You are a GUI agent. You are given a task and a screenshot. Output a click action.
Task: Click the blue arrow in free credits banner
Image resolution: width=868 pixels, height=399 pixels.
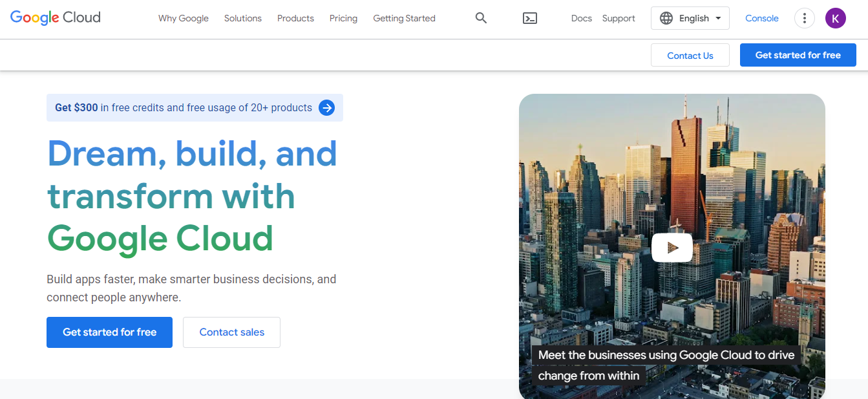[327, 108]
